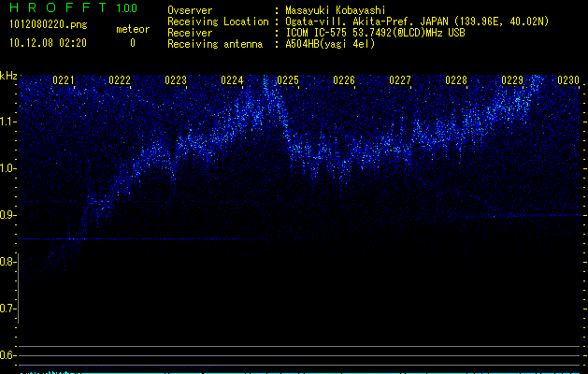The width and height of the screenshot is (588, 374).
Task: Click the version number 1.00
Action: point(126,8)
